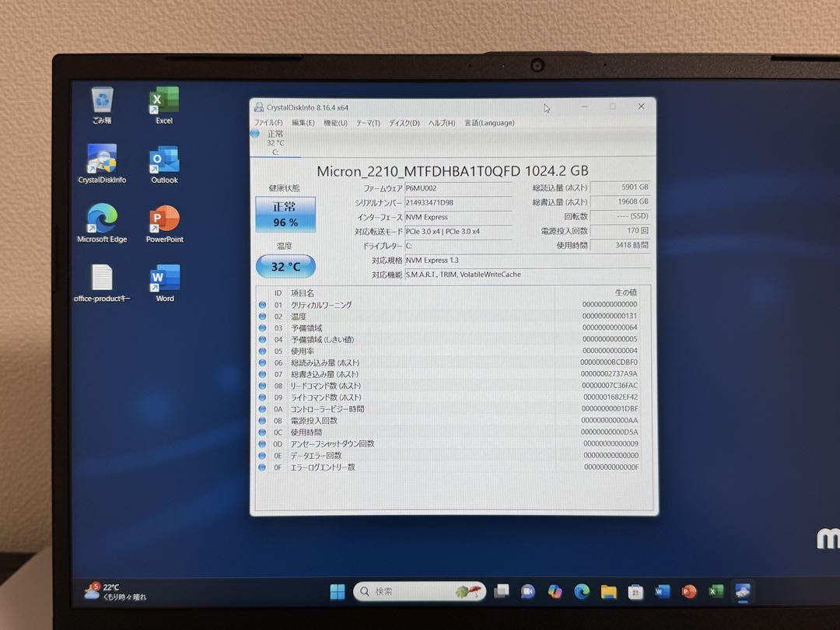Select row 0C 使用時間
Image resolution: width=840 pixels, height=630 pixels.
coord(449,432)
